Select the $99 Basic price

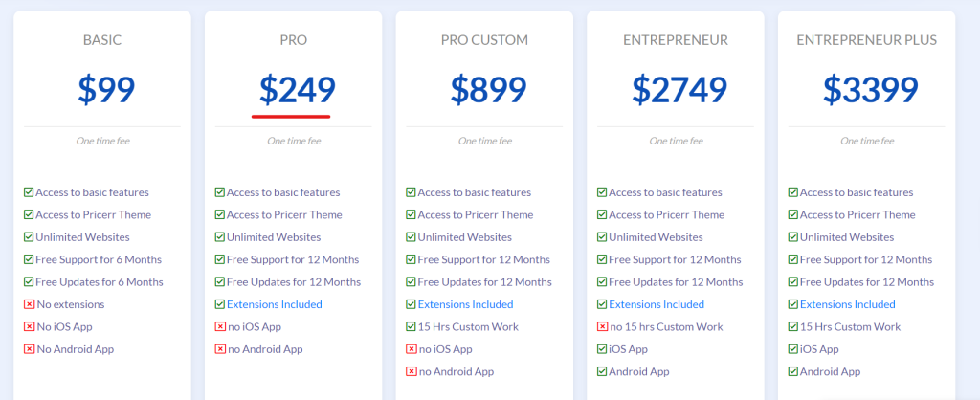click(106, 89)
